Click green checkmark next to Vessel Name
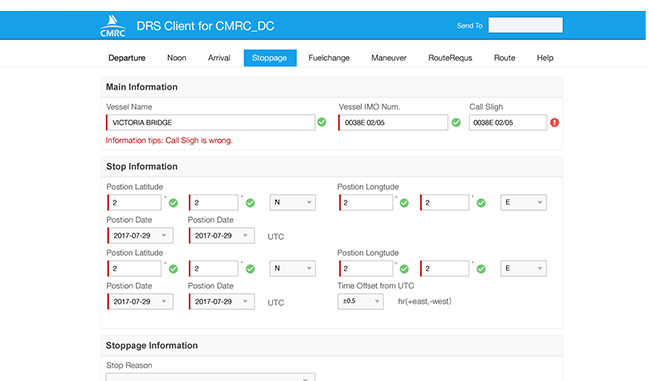 (322, 122)
